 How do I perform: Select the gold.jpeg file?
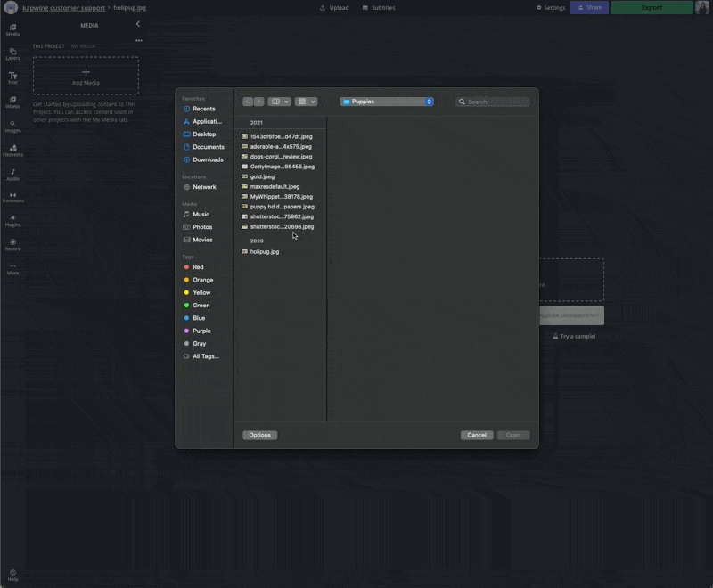[x=262, y=176]
